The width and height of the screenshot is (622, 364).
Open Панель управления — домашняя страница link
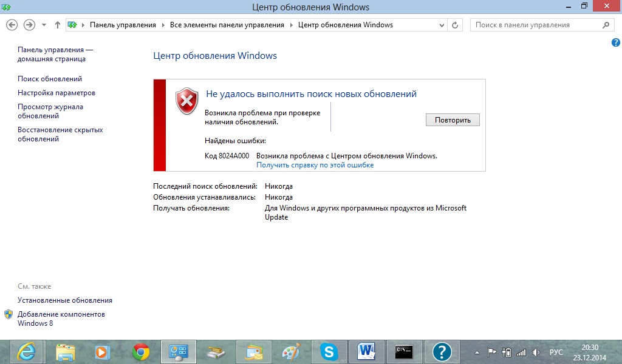(x=55, y=54)
